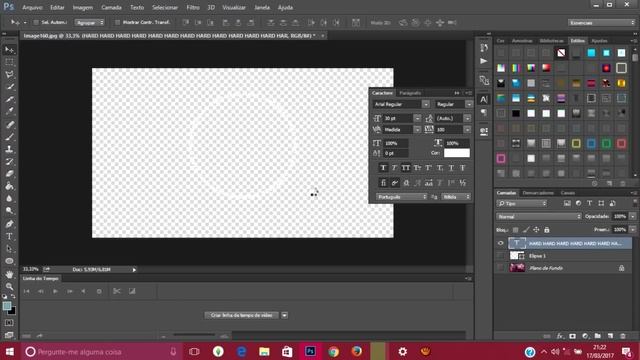Select the Pen tool
This screenshot has height=360, width=640.
[9, 224]
